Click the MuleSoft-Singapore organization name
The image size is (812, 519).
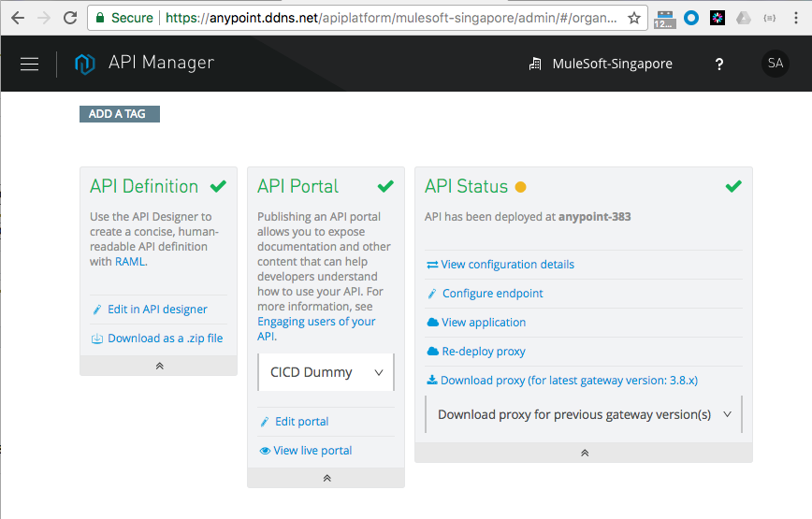[612, 64]
